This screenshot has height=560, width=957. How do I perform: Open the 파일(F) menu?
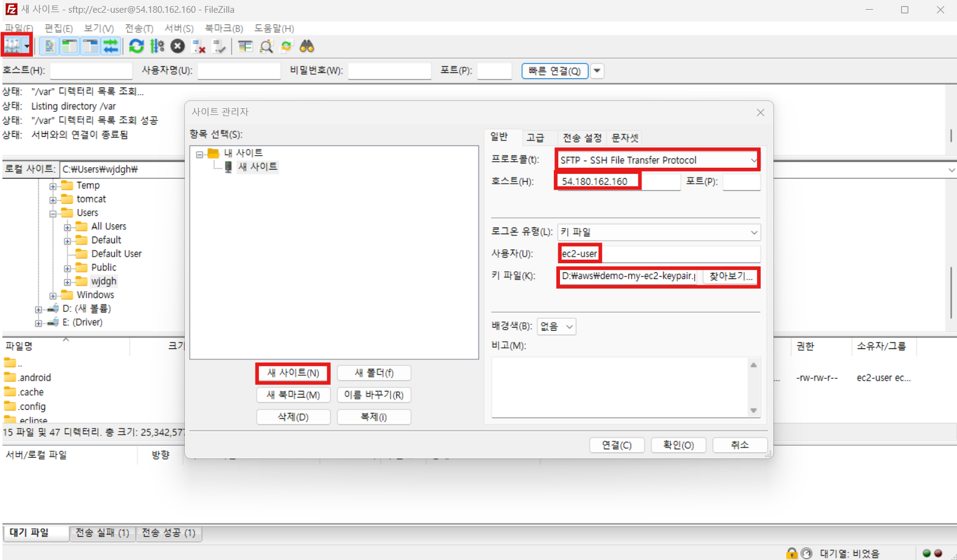19,29
